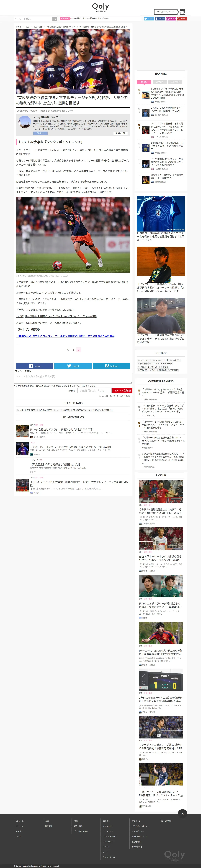201x868 pixels.
Task: Share the article via tweet button
Action: click(73, 366)
